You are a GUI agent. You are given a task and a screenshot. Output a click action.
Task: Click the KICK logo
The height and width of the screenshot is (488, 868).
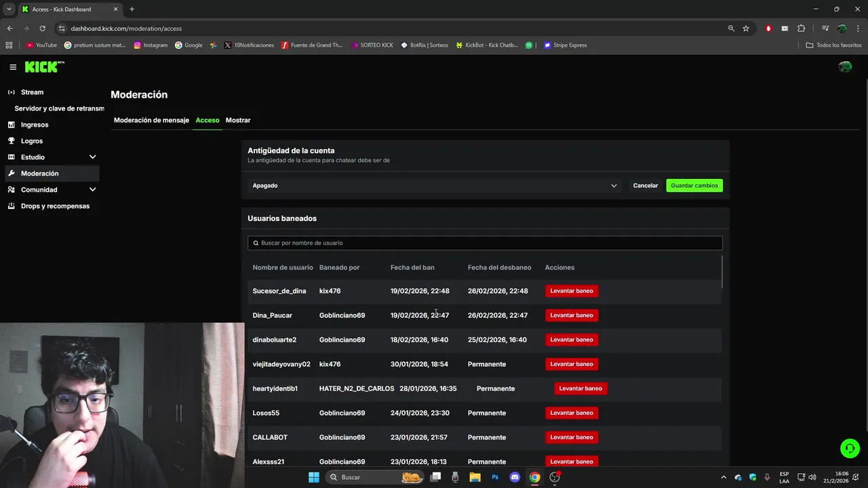44,66
